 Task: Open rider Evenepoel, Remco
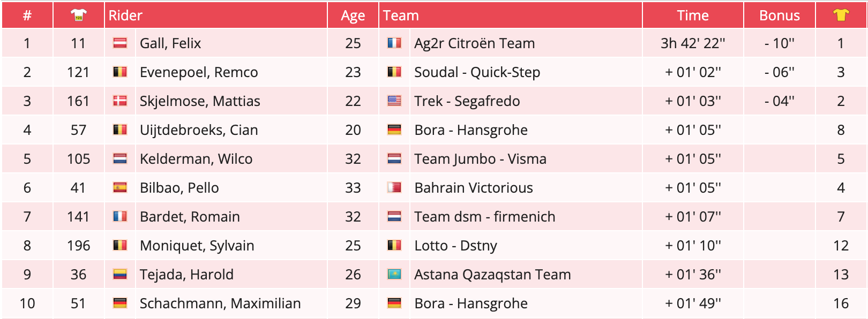[x=199, y=72]
